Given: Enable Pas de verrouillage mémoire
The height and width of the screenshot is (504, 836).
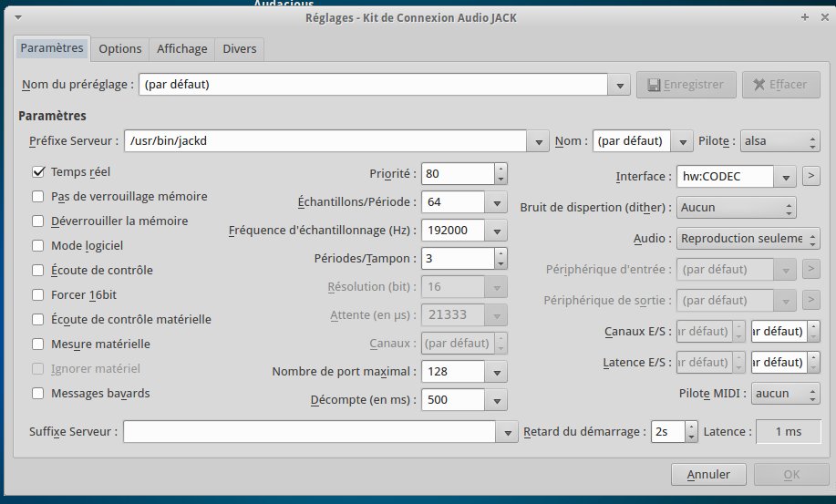Looking at the screenshot, I should coord(38,196).
